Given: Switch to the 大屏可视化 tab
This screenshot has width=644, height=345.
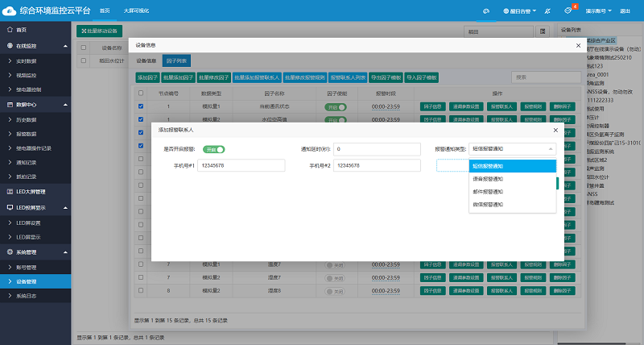Looking at the screenshot, I should [136, 11].
